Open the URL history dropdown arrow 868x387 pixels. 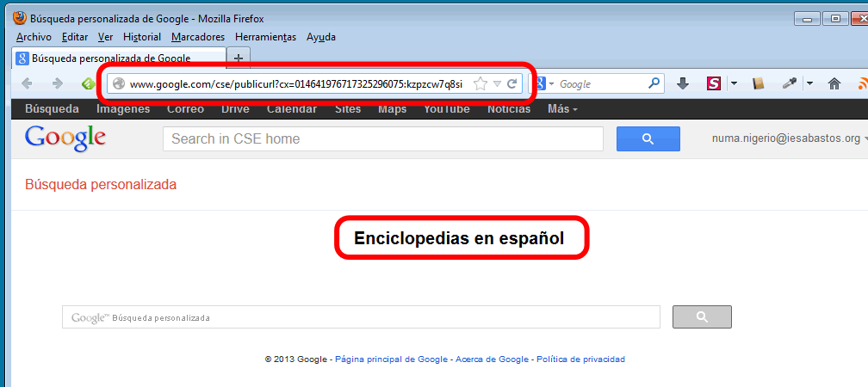497,84
